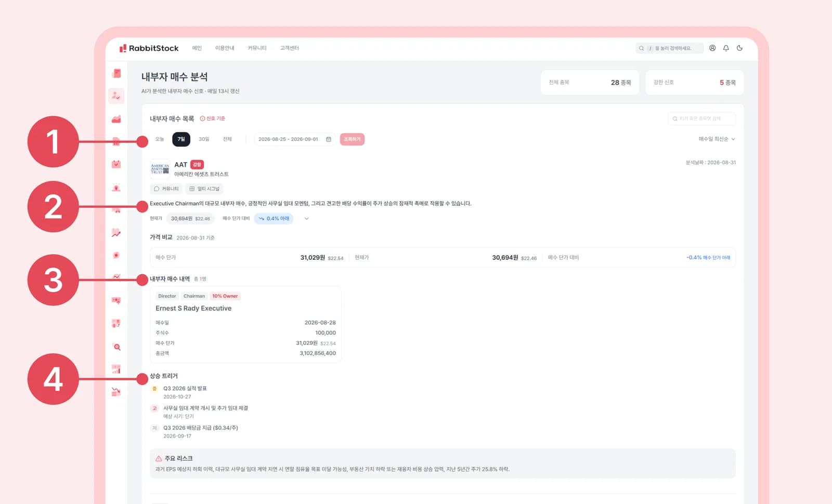
Task: Open the rising trend line sidebar icon
Action: tap(116, 233)
